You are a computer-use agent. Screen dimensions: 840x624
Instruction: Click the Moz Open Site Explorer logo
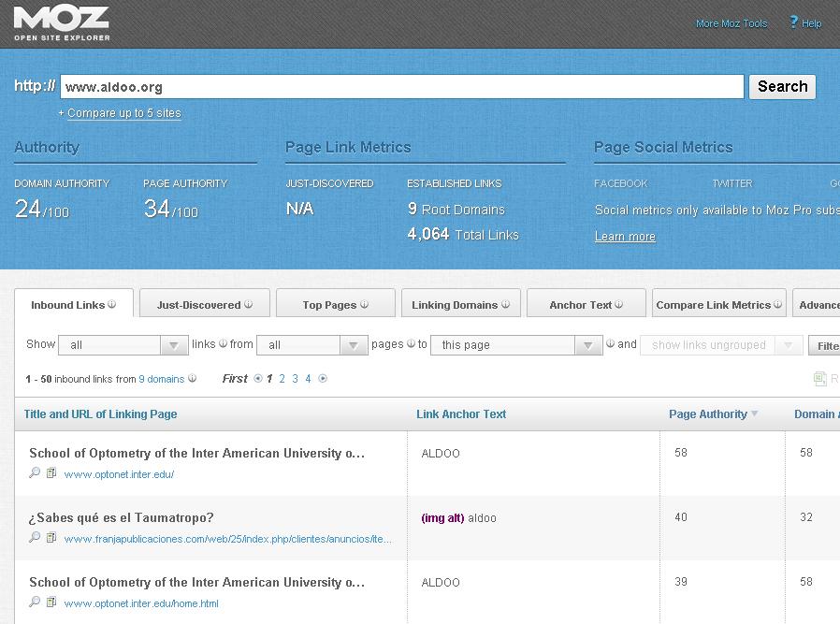coord(62,23)
